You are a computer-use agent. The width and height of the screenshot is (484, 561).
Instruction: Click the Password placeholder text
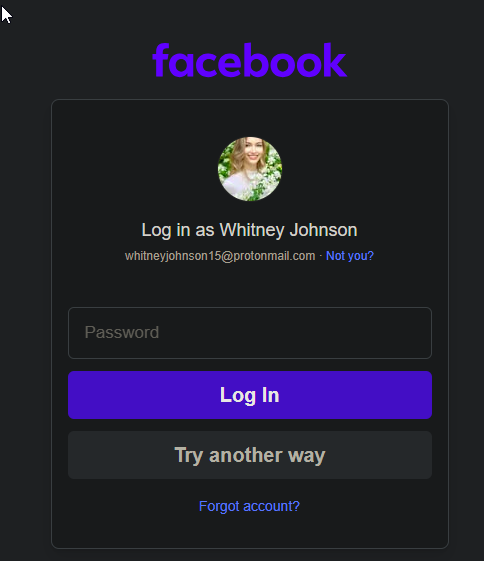[122, 332]
